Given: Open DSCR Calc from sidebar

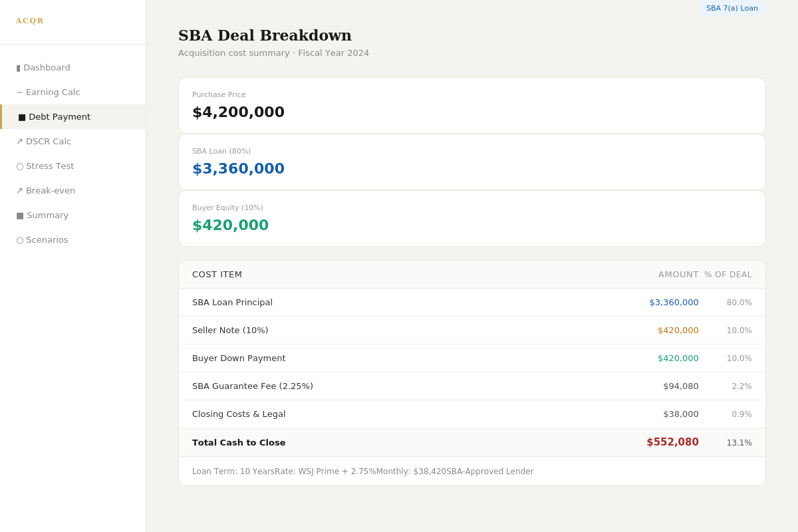Looking at the screenshot, I should [73, 142].
